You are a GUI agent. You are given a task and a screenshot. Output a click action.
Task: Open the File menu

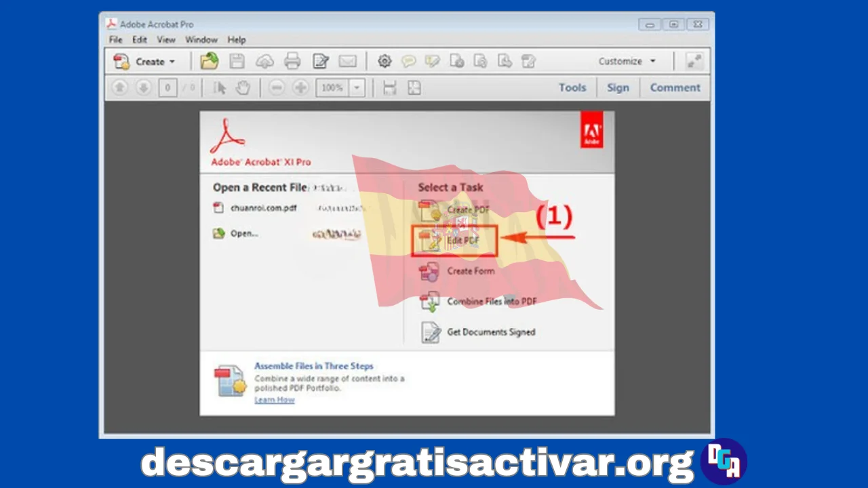click(116, 40)
